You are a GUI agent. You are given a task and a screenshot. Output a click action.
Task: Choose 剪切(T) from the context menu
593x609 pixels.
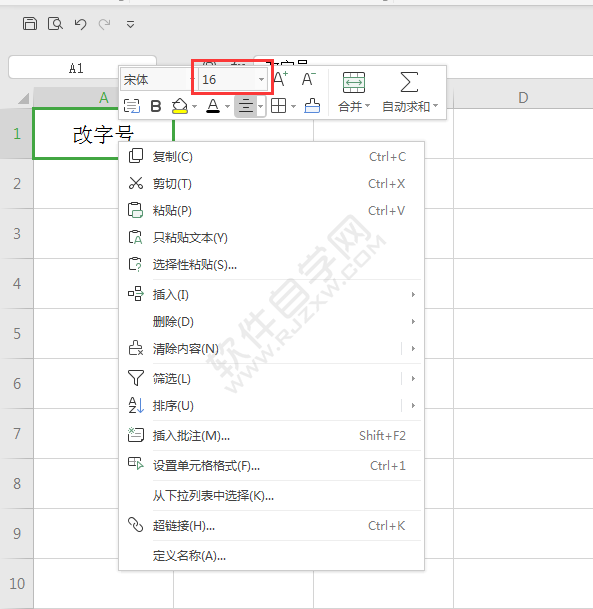click(271, 183)
